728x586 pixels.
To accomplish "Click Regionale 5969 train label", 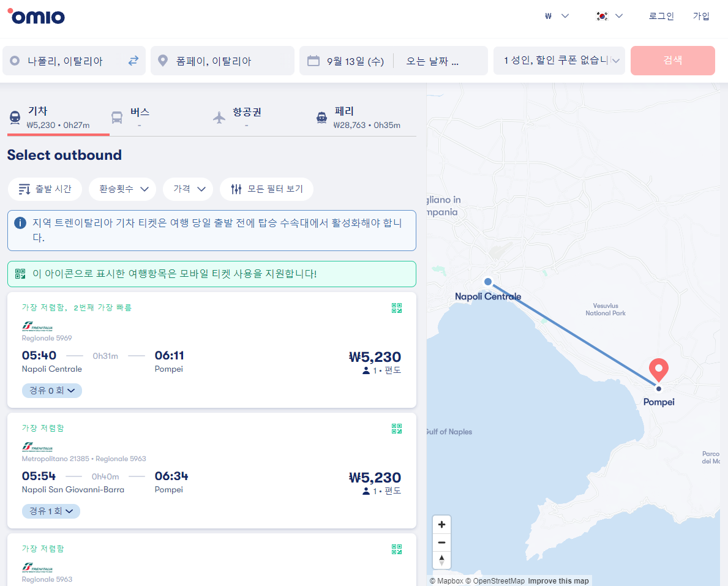I will click(47, 338).
